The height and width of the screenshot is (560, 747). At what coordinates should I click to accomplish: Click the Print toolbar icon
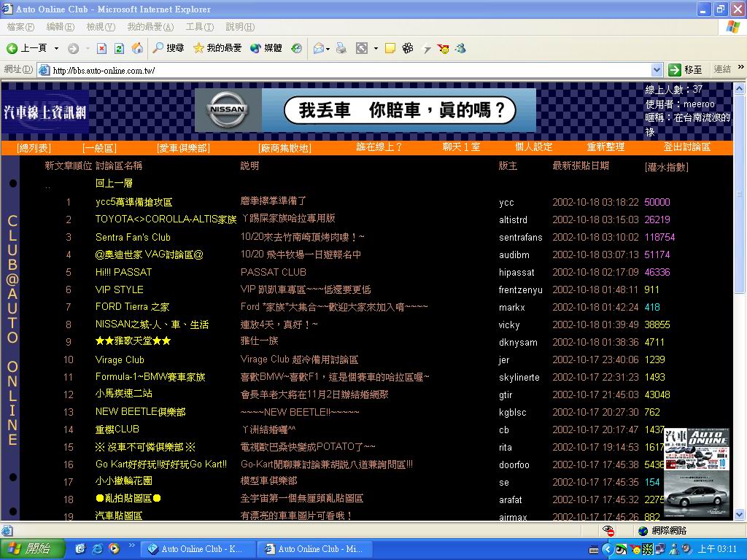coord(341,48)
